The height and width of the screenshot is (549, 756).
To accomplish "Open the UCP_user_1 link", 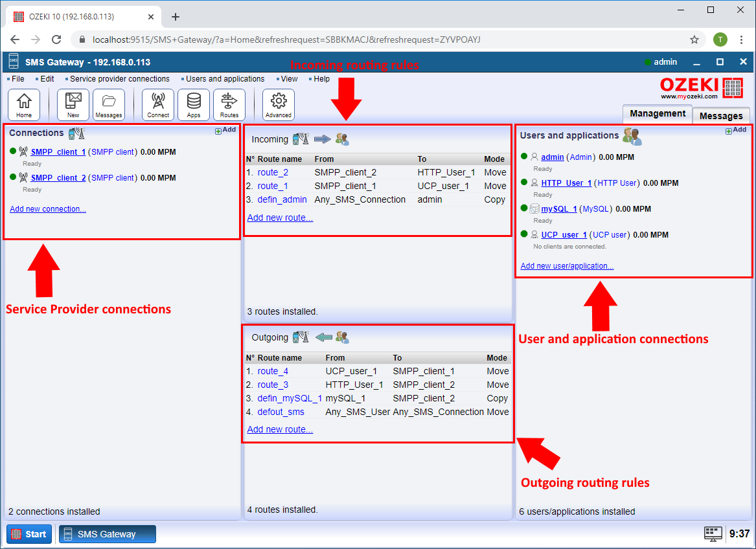I will (x=564, y=235).
